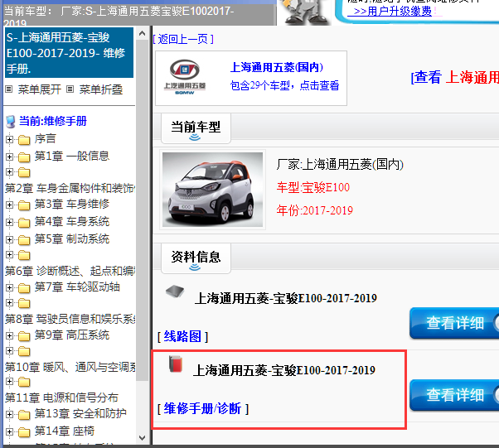This screenshot has width=499, height=448.
Task: Click sidebar scrollbar down arrow
Action: tap(143, 438)
